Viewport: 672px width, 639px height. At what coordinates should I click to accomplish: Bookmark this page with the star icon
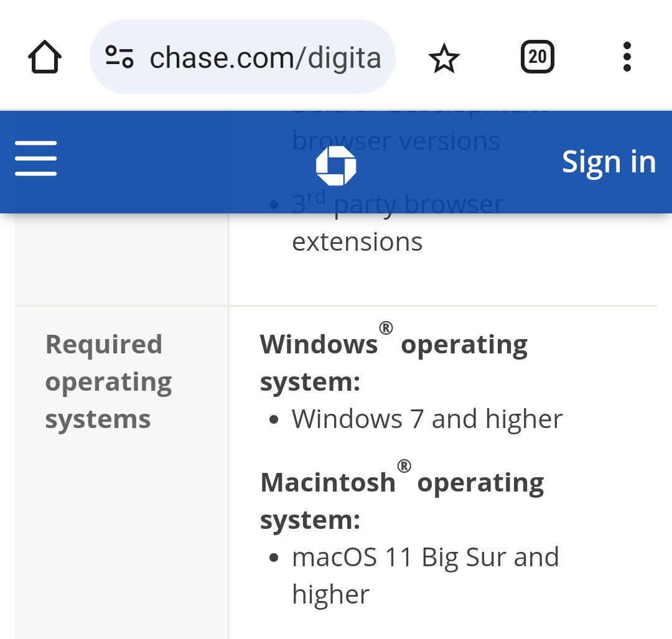coord(444,58)
